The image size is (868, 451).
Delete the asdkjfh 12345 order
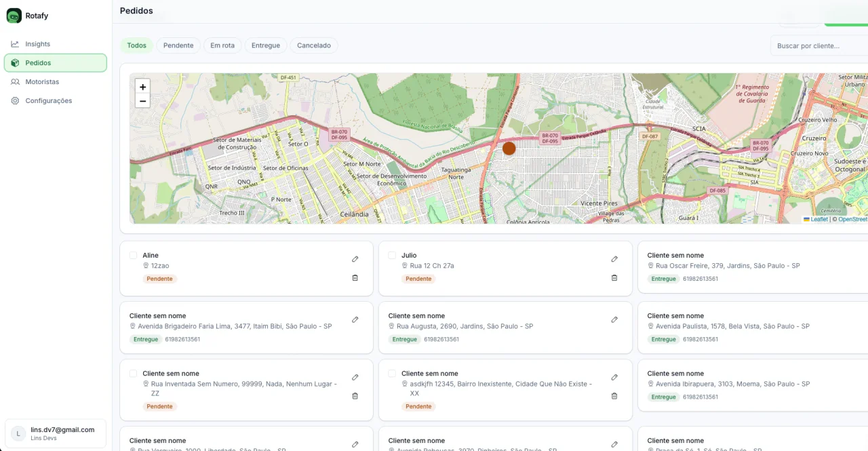click(x=614, y=396)
